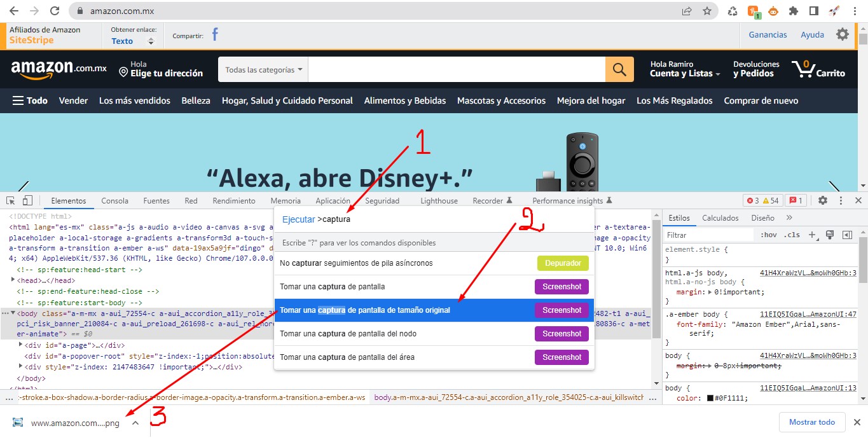Click Mostrar todo in the downloads bar
The image size is (868, 440).
pos(812,422)
